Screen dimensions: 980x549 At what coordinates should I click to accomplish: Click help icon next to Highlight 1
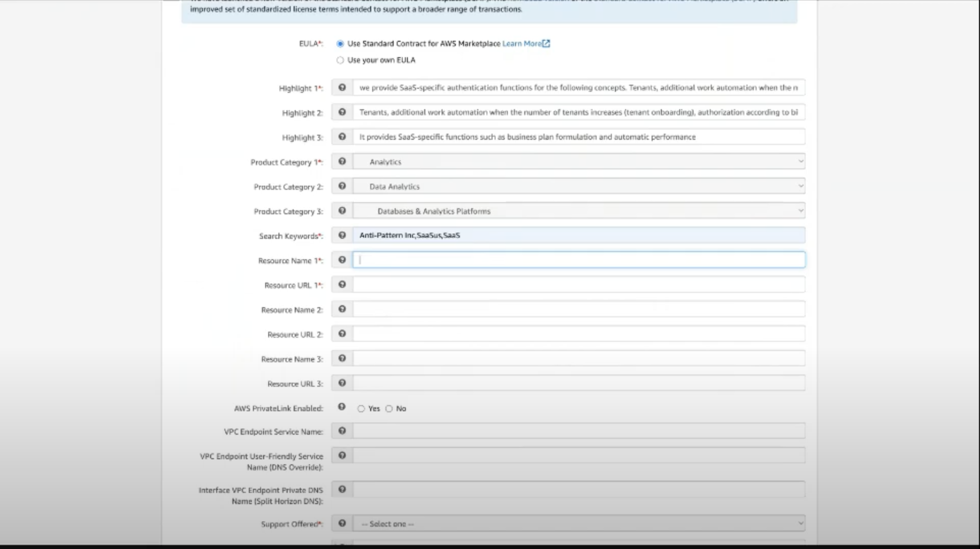point(342,88)
